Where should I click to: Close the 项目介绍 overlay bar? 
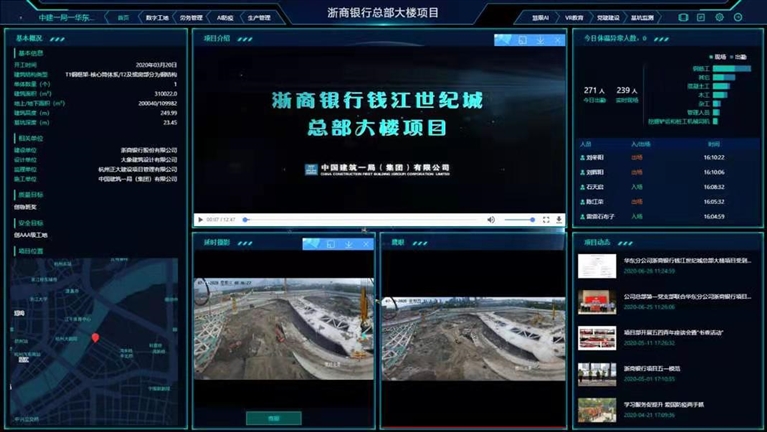[558, 40]
